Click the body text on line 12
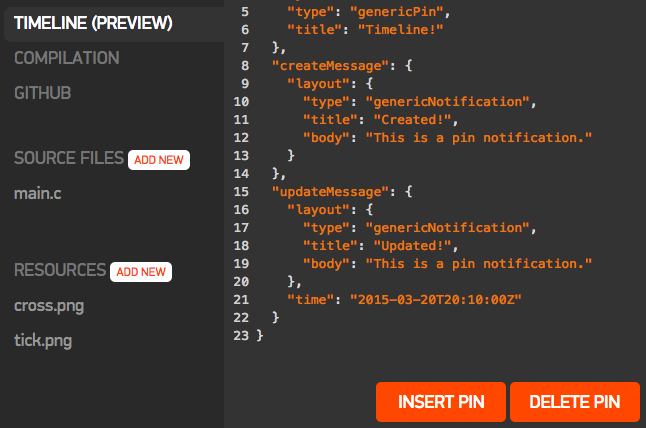Screen dimensions: 646x428 479,137
